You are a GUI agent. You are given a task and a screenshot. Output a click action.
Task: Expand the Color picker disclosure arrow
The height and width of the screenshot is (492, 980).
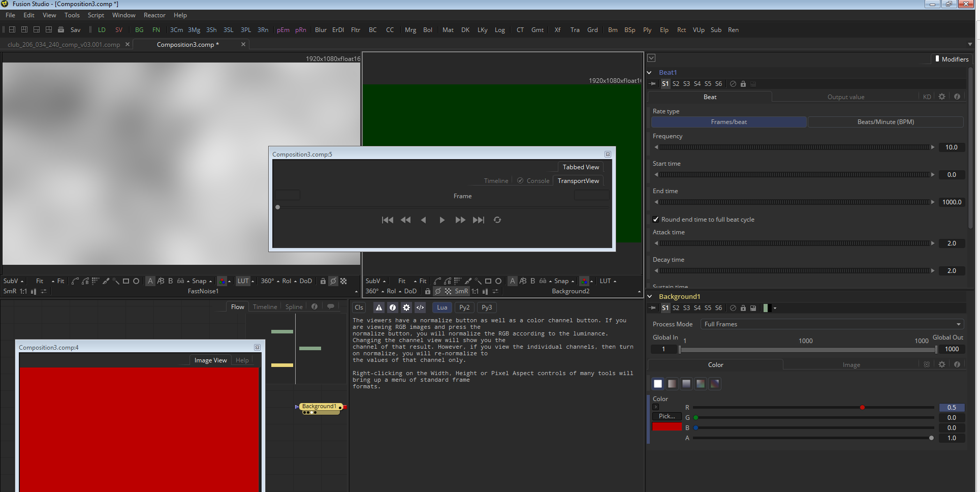(655, 407)
